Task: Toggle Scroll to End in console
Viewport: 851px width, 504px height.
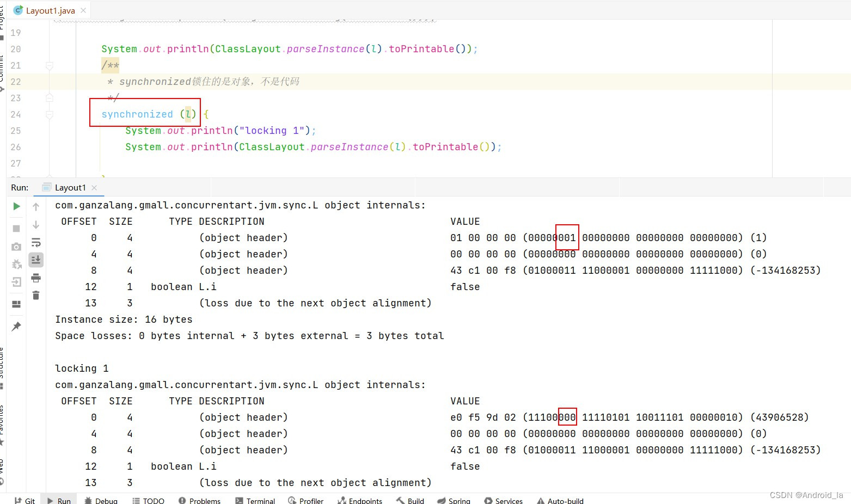Action: pyautogui.click(x=36, y=260)
